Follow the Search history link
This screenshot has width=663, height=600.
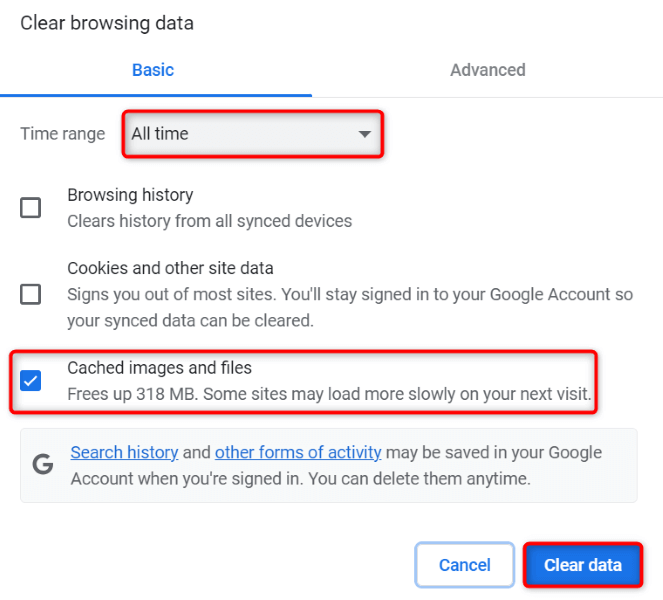(x=124, y=453)
